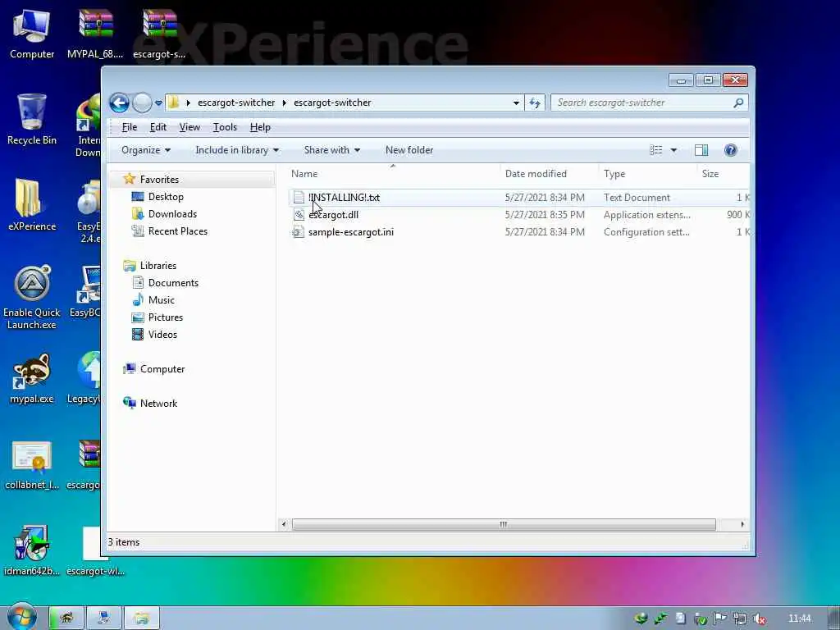This screenshot has height=630, width=840.
Task: Click the sample-escargot.ini file icon
Action: point(299,232)
